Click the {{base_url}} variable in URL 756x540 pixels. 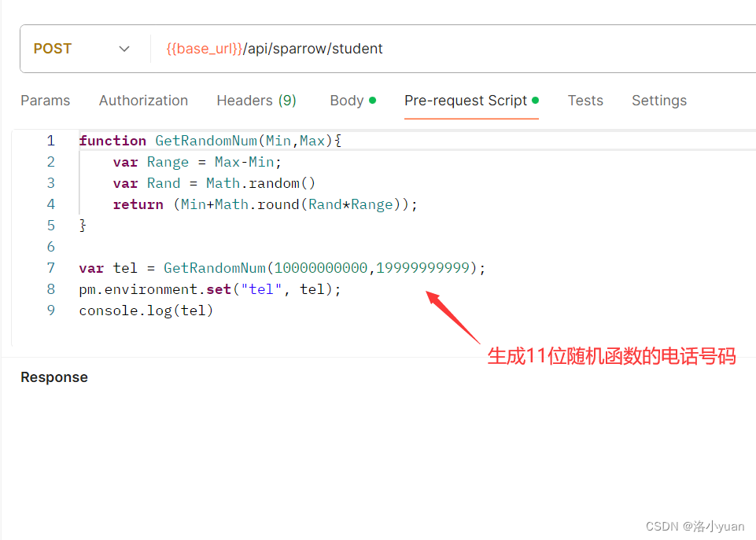point(205,49)
